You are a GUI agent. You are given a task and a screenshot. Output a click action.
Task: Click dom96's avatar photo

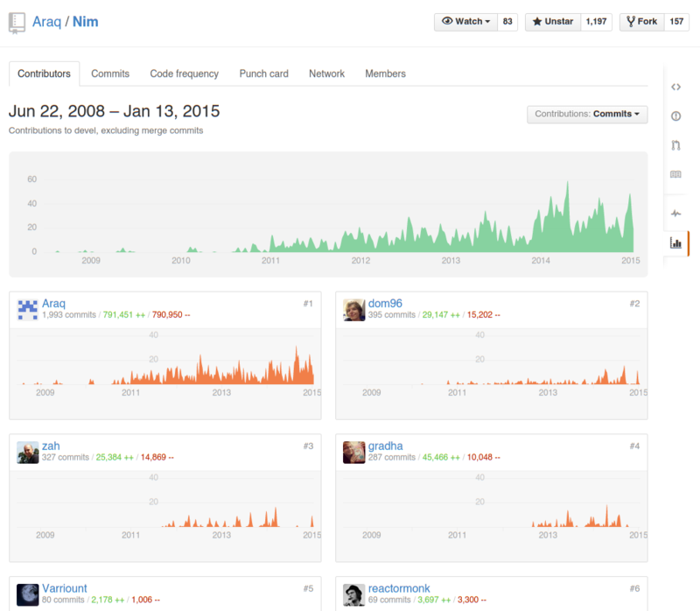(x=354, y=310)
